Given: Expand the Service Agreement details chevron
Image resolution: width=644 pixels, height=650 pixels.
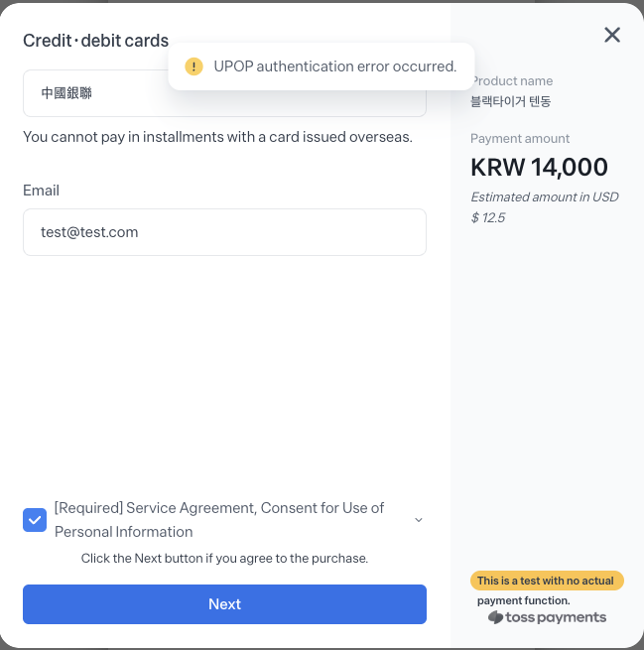Looking at the screenshot, I should [x=419, y=520].
